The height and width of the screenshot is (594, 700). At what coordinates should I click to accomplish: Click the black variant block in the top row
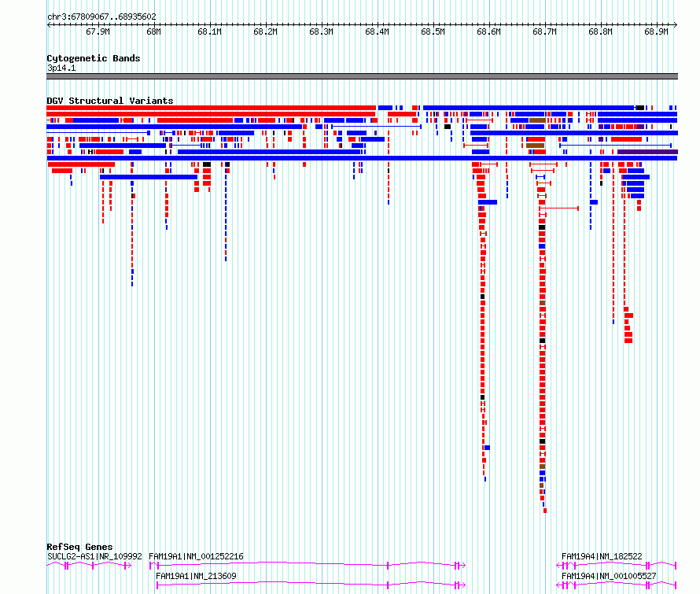point(639,108)
